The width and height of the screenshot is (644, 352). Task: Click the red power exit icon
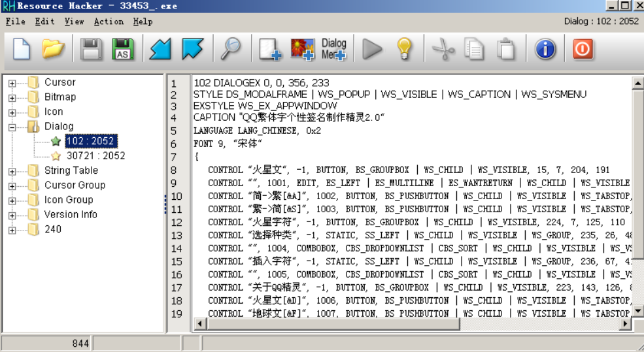pos(583,49)
